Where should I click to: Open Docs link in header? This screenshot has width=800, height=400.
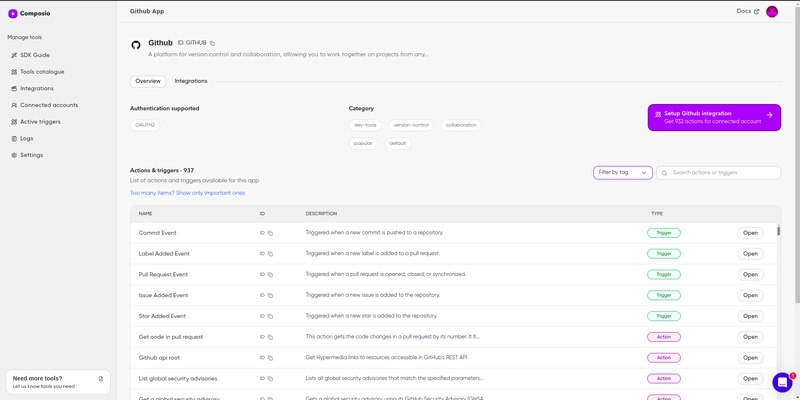click(x=747, y=11)
